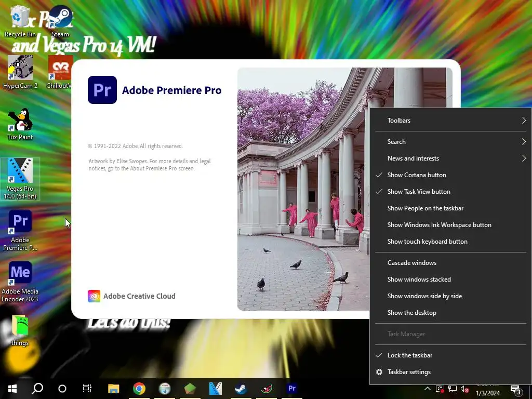Screen dimensions: 532x399
Task: Select the Adobe Premiere Pro desktop shortcut
Action: pos(20,231)
